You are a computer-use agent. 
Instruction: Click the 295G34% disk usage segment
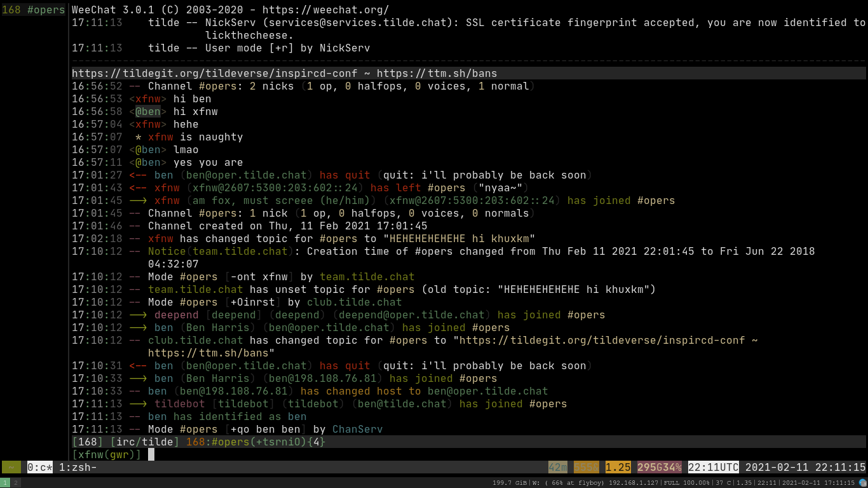(660, 468)
